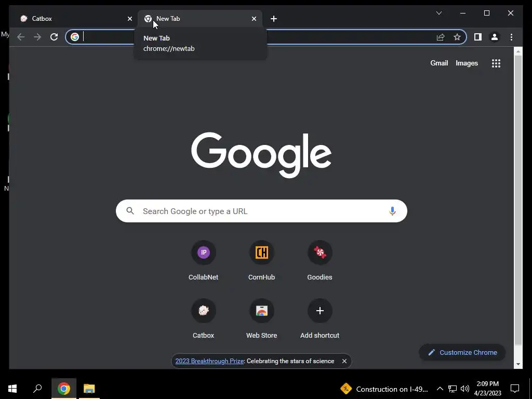
Task: Open Chrome's three-dot menu
Action: pyautogui.click(x=511, y=37)
